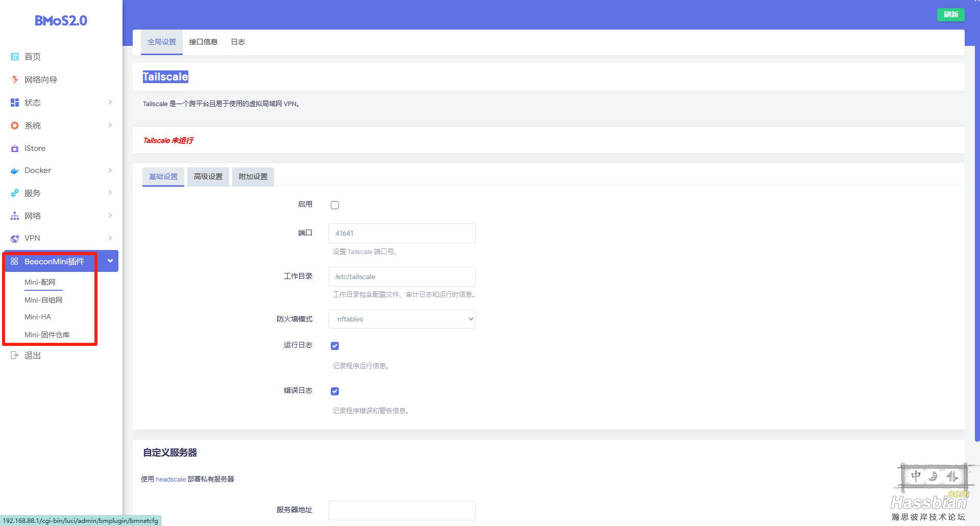
Task: Click the 服务 services icon
Action: 15,193
